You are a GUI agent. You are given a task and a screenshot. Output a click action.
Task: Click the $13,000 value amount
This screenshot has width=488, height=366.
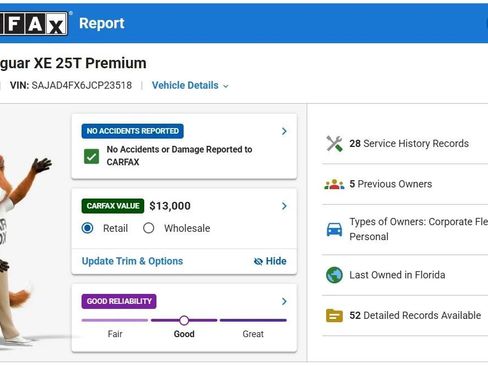(x=170, y=206)
